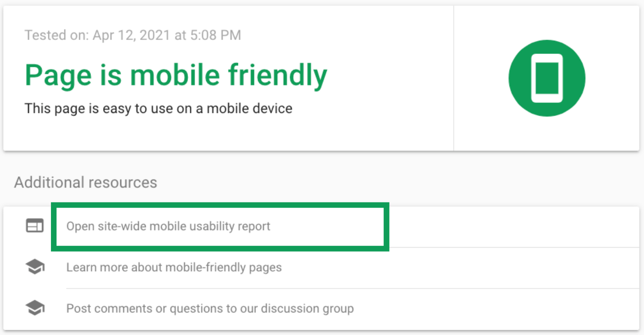Click 'This page is easy to use' description
The image size is (644, 335).
pos(158,108)
